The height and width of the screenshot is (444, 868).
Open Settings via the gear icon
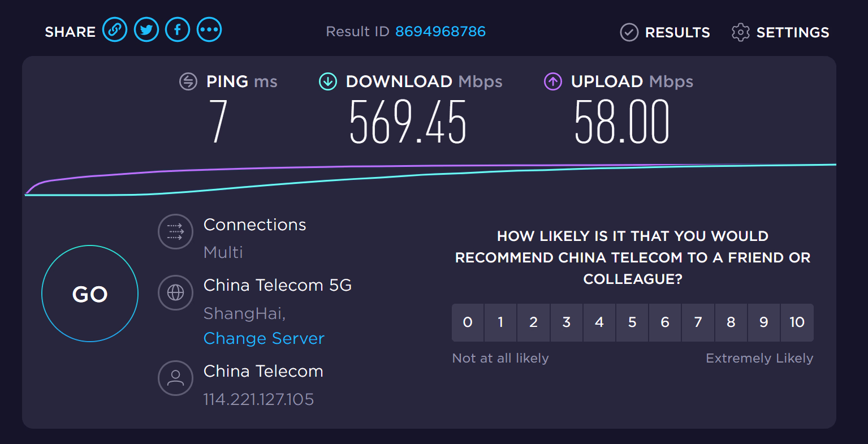click(740, 32)
